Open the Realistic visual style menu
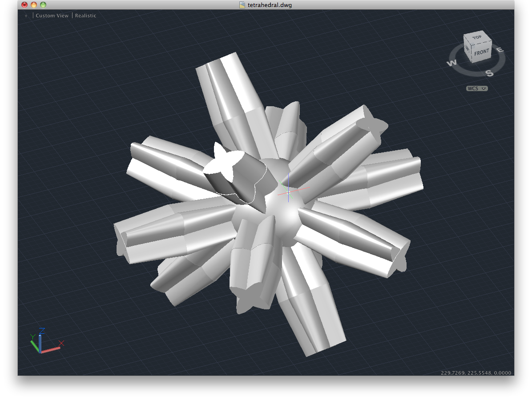Image resolution: width=532 pixels, height=400 pixels. 85,16
